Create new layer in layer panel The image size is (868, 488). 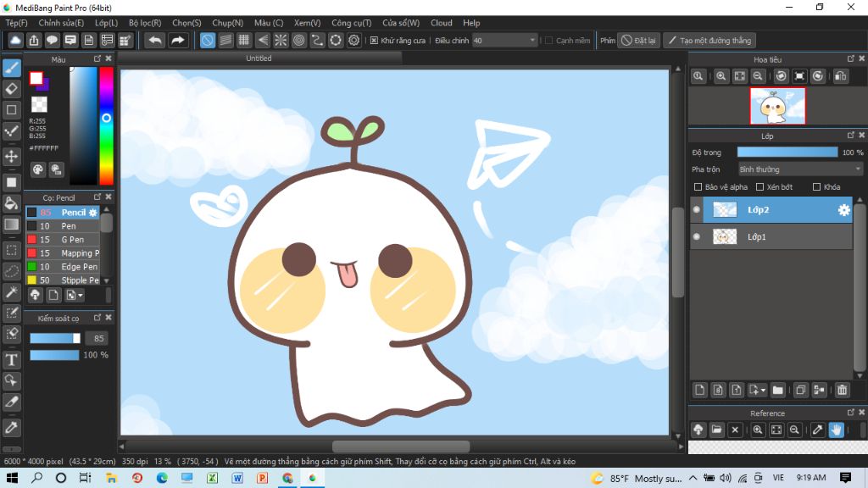(x=699, y=390)
